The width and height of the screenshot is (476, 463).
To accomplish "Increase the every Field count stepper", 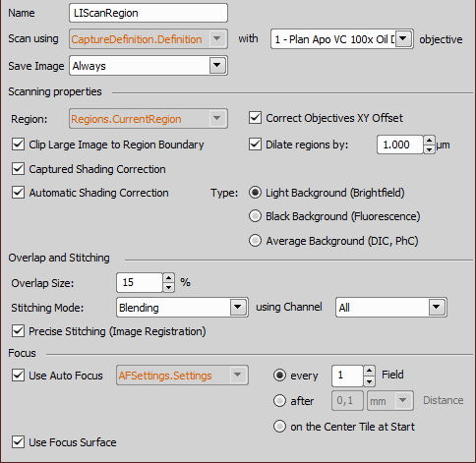I will click(x=369, y=371).
